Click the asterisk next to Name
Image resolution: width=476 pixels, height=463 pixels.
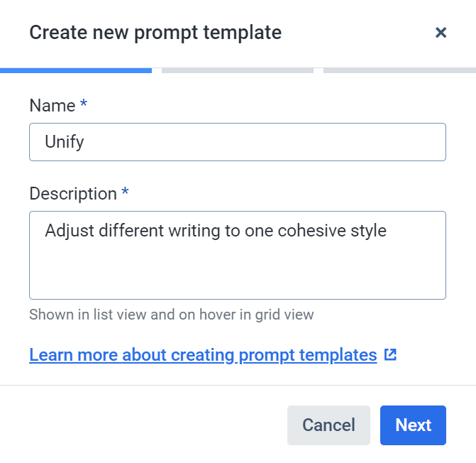click(x=84, y=103)
